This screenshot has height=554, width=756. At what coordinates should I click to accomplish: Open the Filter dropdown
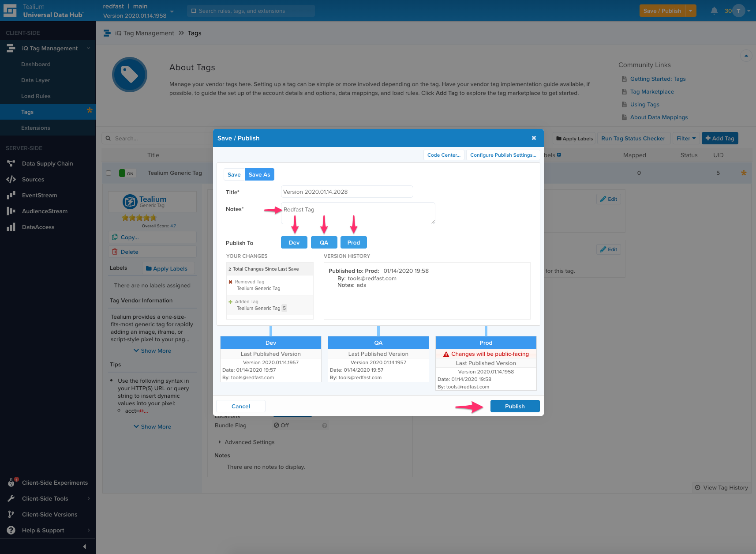(x=686, y=138)
